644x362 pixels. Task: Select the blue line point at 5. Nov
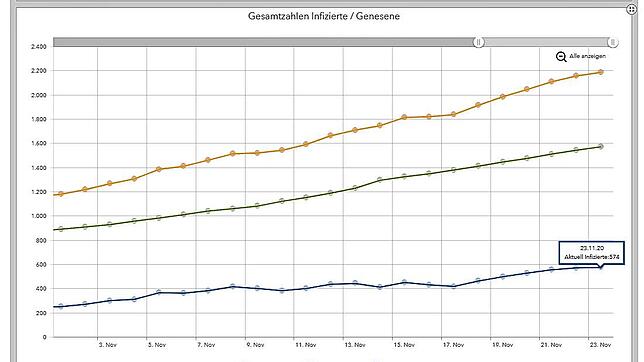159,292
